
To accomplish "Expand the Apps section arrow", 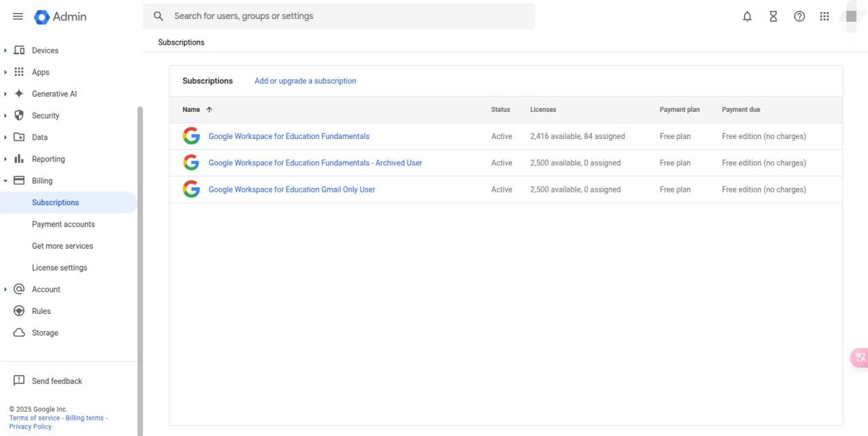I will [x=5, y=72].
